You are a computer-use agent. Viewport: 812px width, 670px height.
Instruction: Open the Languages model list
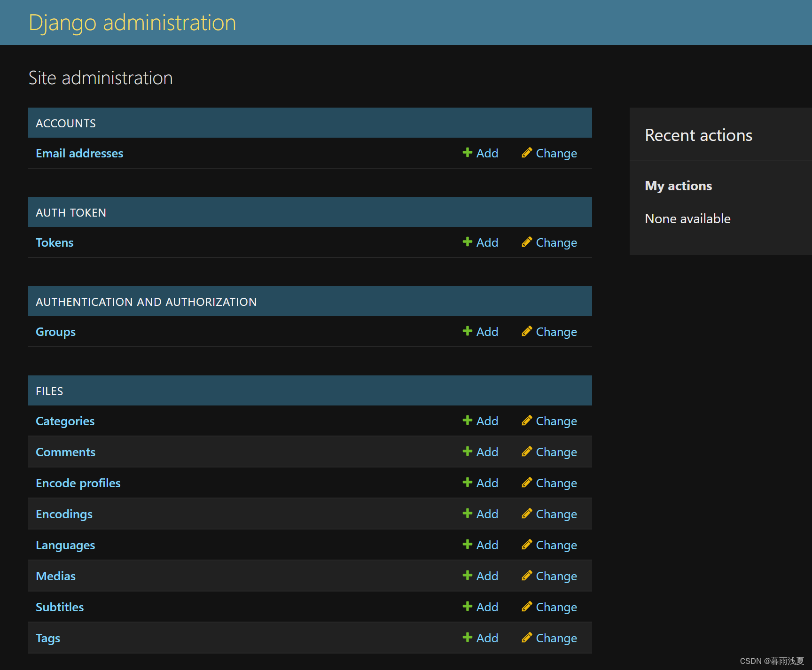65,545
